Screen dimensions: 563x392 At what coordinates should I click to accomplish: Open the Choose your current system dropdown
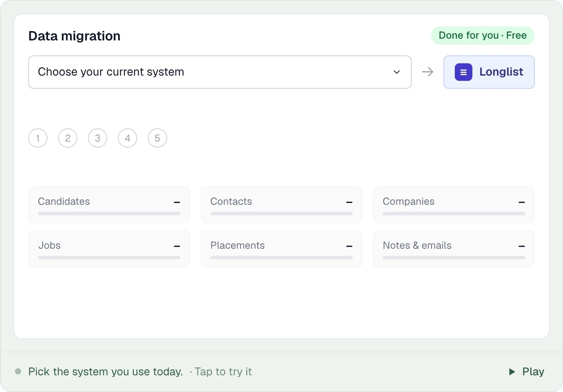tap(220, 72)
